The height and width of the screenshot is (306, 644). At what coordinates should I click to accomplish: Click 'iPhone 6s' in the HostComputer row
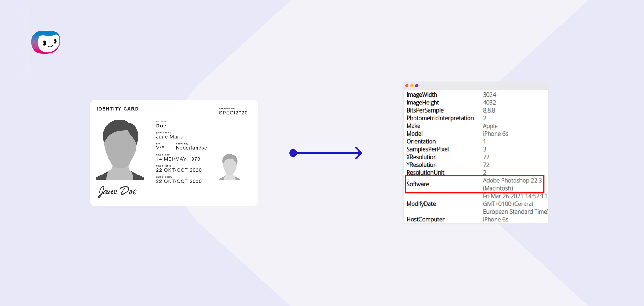point(496,219)
